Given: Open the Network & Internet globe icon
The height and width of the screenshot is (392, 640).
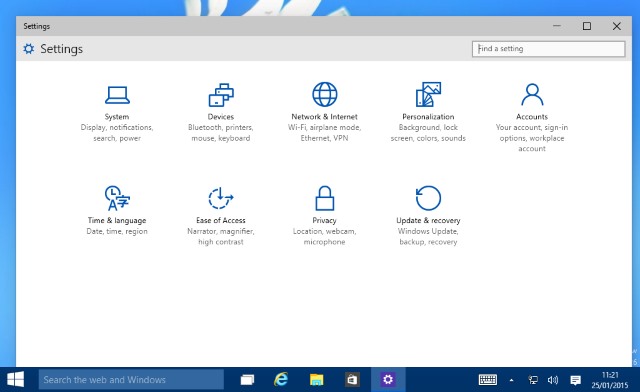Looking at the screenshot, I should [324, 94].
